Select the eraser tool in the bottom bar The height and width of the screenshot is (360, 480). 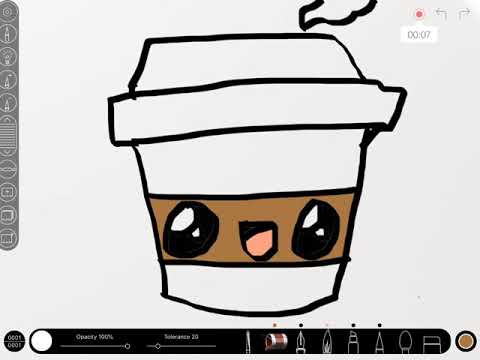(432, 344)
